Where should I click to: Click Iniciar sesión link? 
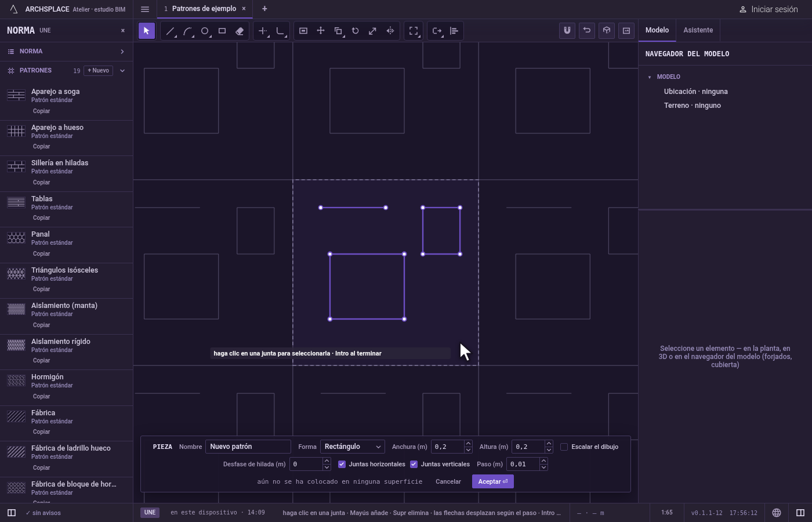768,9
